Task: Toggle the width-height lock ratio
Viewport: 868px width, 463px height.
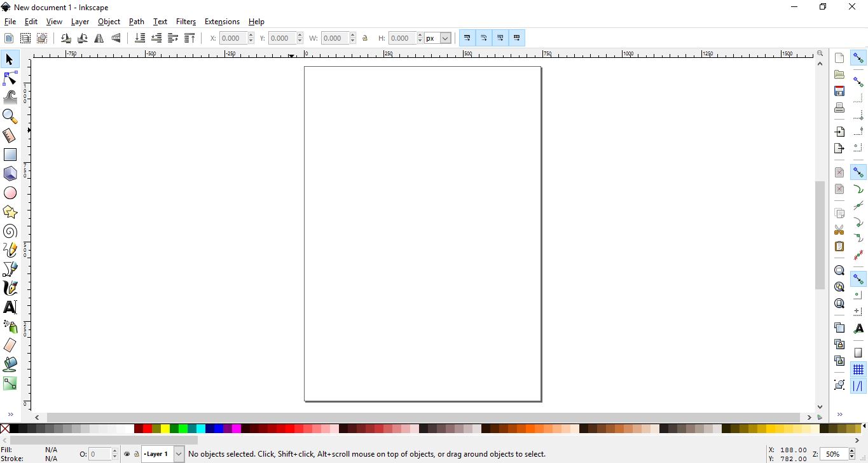Action: [x=365, y=38]
